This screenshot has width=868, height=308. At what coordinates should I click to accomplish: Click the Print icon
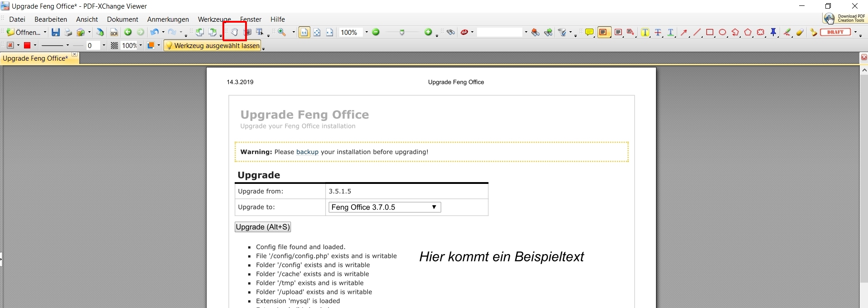coord(68,32)
